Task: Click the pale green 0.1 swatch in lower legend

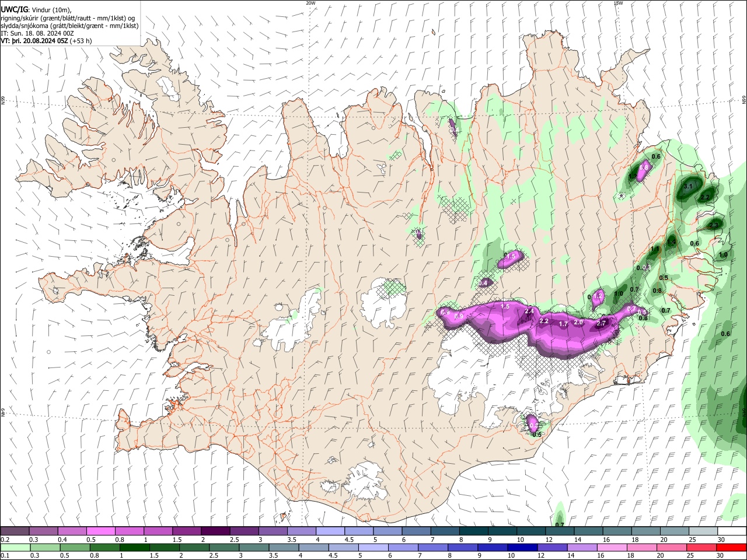Action: pos(15,548)
